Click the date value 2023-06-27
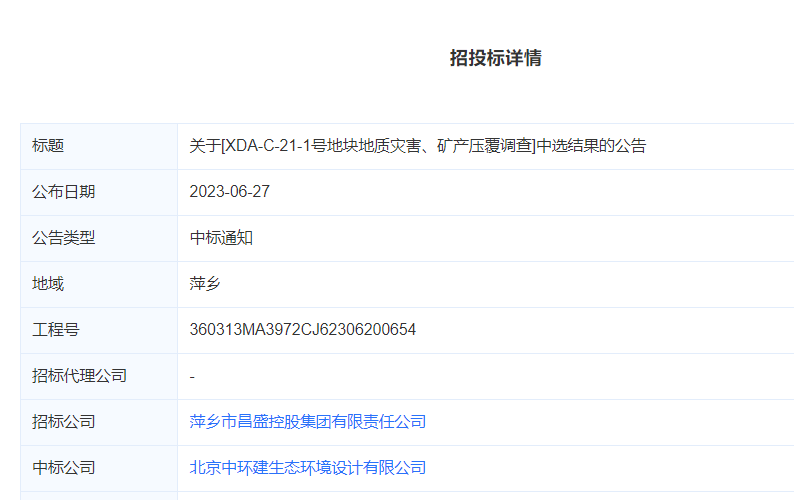This screenshot has height=500, width=794. coord(229,192)
